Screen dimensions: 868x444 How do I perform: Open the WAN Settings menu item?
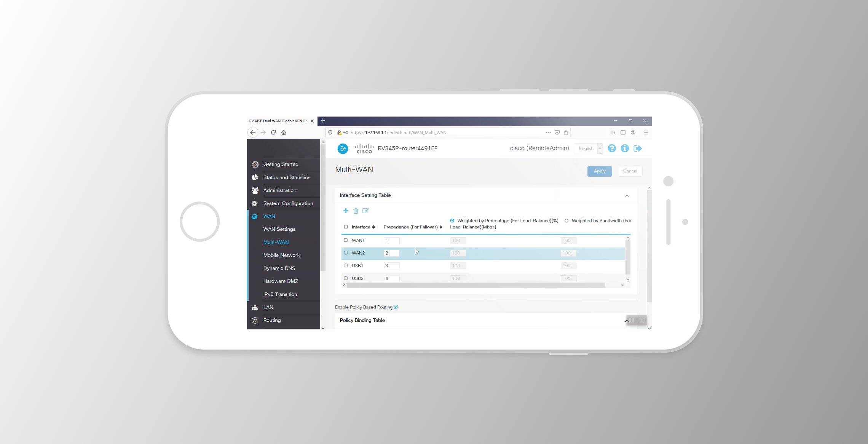tap(279, 229)
